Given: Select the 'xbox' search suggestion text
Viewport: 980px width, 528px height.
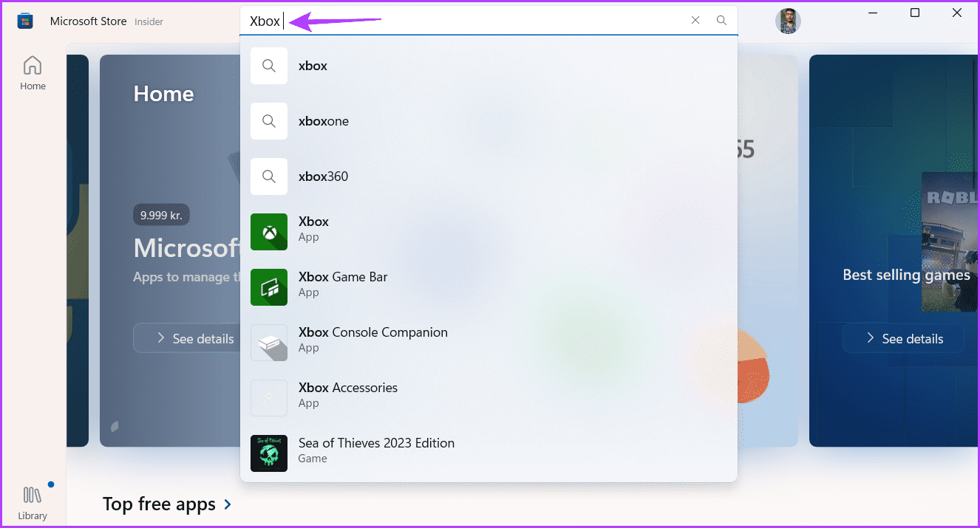Looking at the screenshot, I should (313, 66).
